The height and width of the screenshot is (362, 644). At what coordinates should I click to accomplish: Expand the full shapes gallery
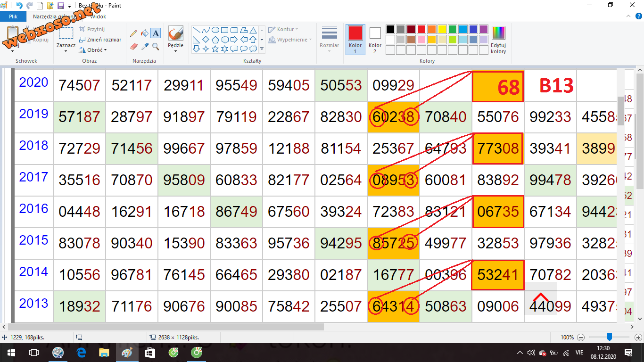262,49
